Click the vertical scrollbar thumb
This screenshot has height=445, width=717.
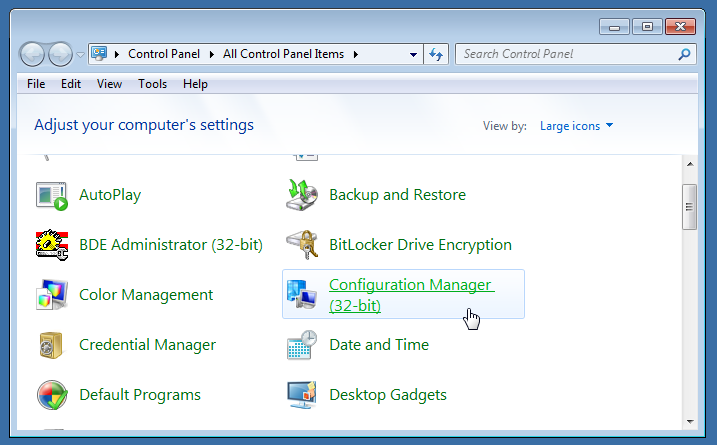(x=690, y=207)
